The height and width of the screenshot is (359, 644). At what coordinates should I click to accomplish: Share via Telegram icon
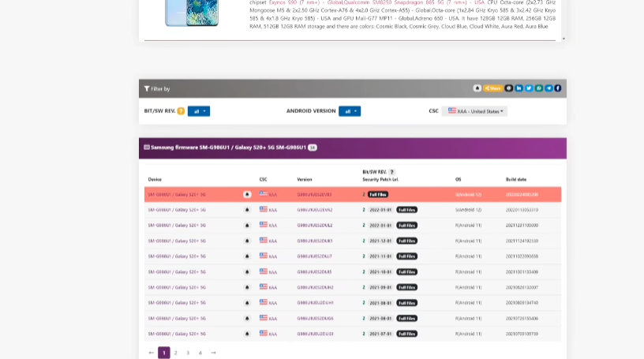pos(549,88)
